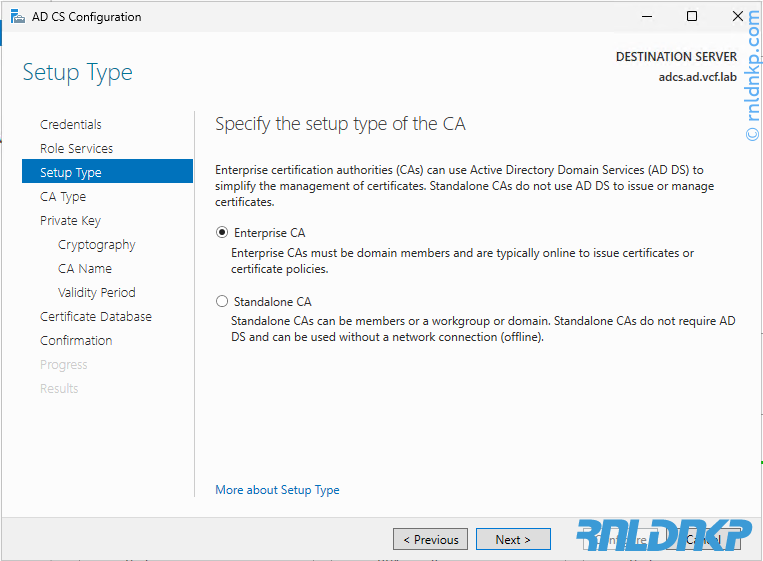Click the Standalone CA option label
This screenshot has width=763, height=561.
(272, 301)
